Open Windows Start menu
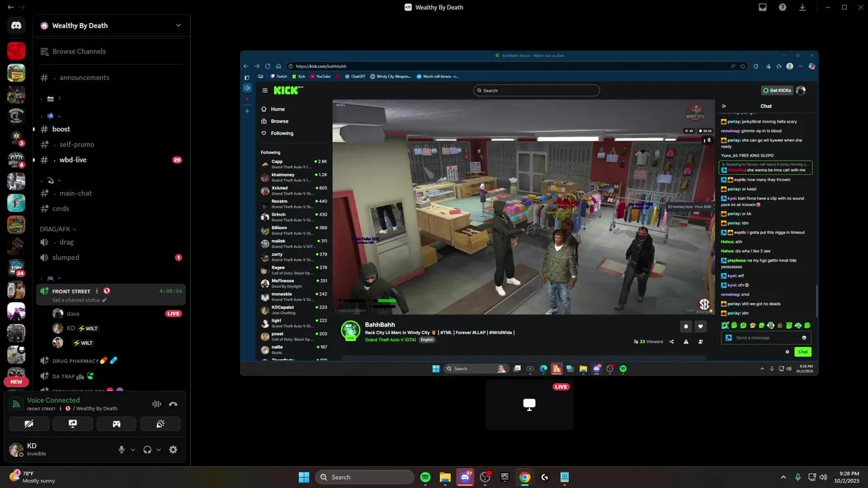The image size is (868, 488). 304,477
